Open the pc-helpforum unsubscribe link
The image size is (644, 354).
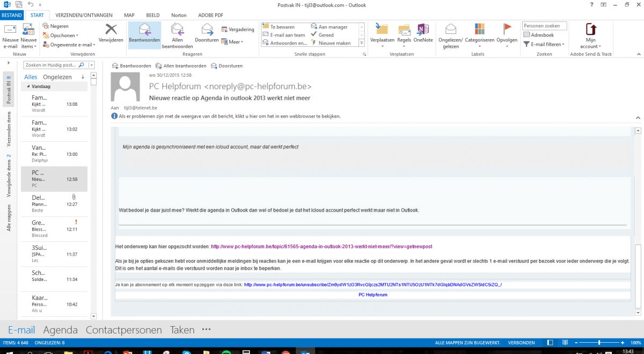pyautogui.click(x=373, y=285)
